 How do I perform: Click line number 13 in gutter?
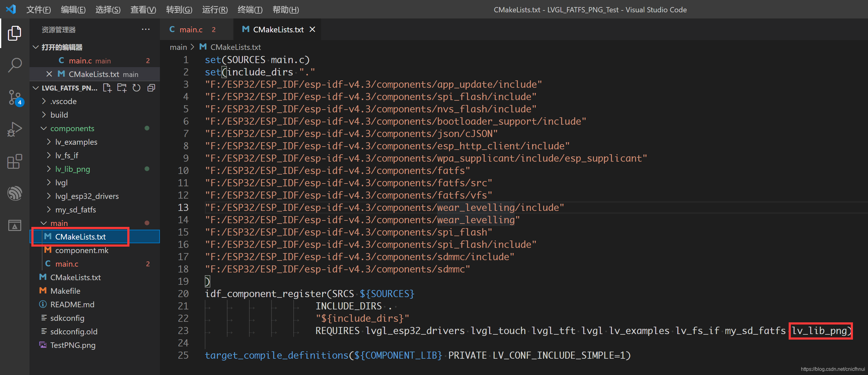[x=183, y=207]
